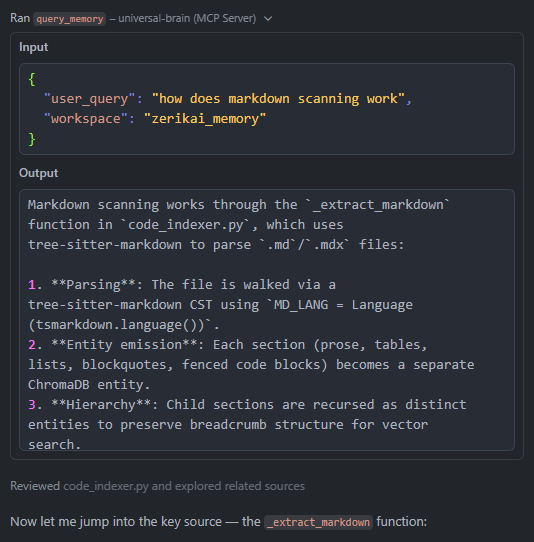Screen dimensions: 534x542
Task: Click the "1. **Parsing**" output line
Action: pyautogui.click(x=182, y=285)
